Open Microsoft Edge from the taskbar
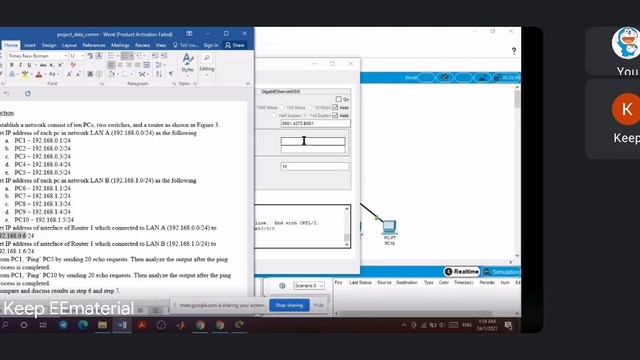Viewport: 640px width, 360px height. [83, 325]
